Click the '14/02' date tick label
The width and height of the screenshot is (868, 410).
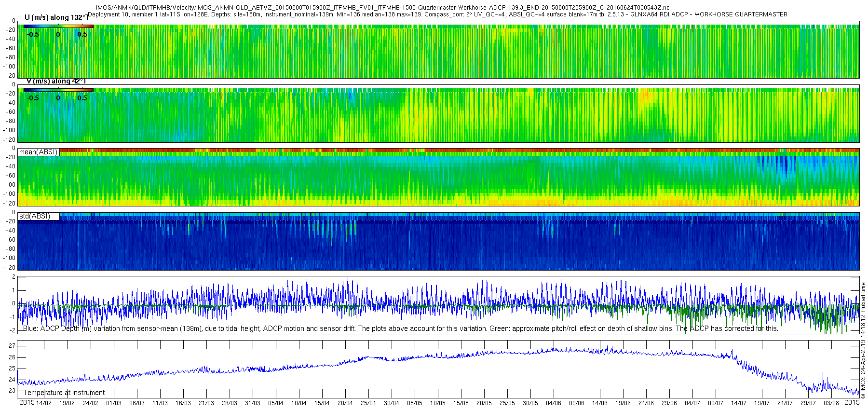44,403
